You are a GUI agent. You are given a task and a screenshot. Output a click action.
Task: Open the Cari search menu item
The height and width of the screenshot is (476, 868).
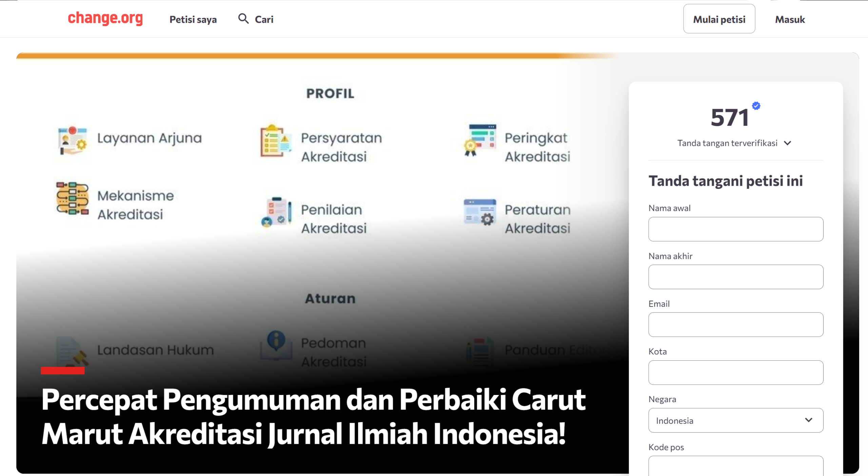click(x=264, y=19)
